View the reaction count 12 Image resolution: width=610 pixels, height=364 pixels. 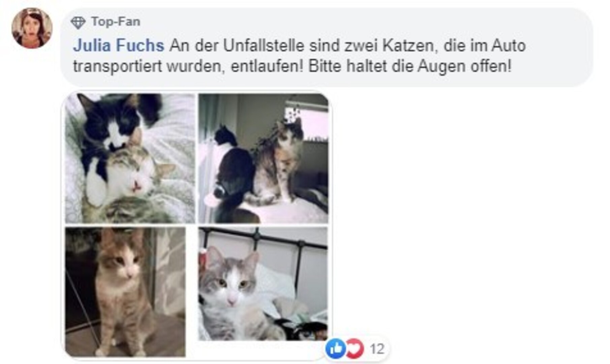pos(377,349)
